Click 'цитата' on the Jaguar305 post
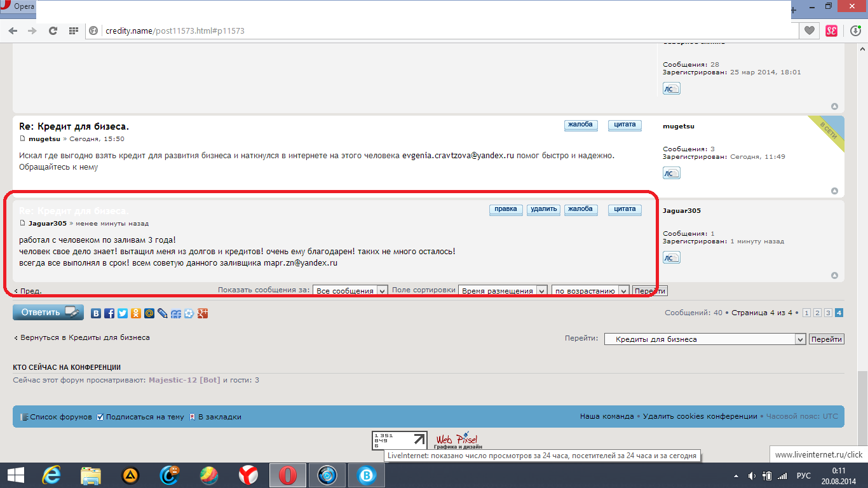This screenshot has height=488, width=868. point(625,210)
